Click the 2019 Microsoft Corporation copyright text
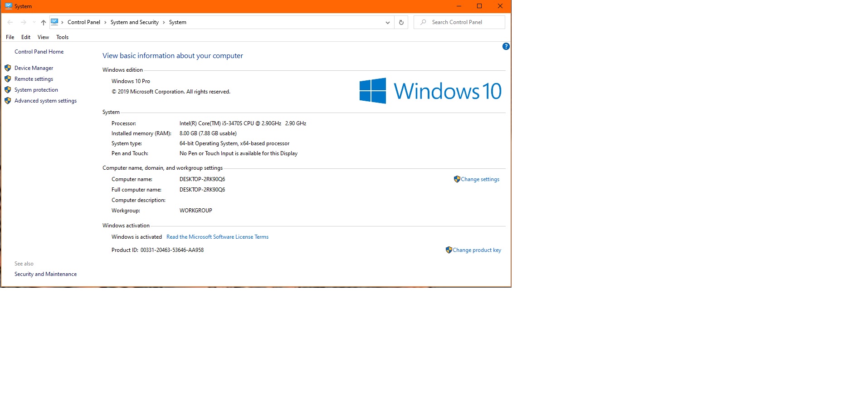Screen dimensions: 868x413 click(171, 92)
